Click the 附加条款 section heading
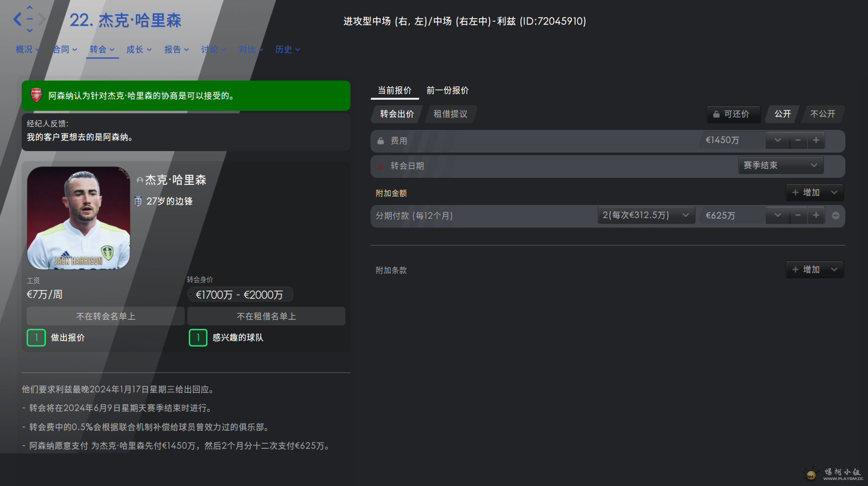868x486 pixels. click(391, 270)
